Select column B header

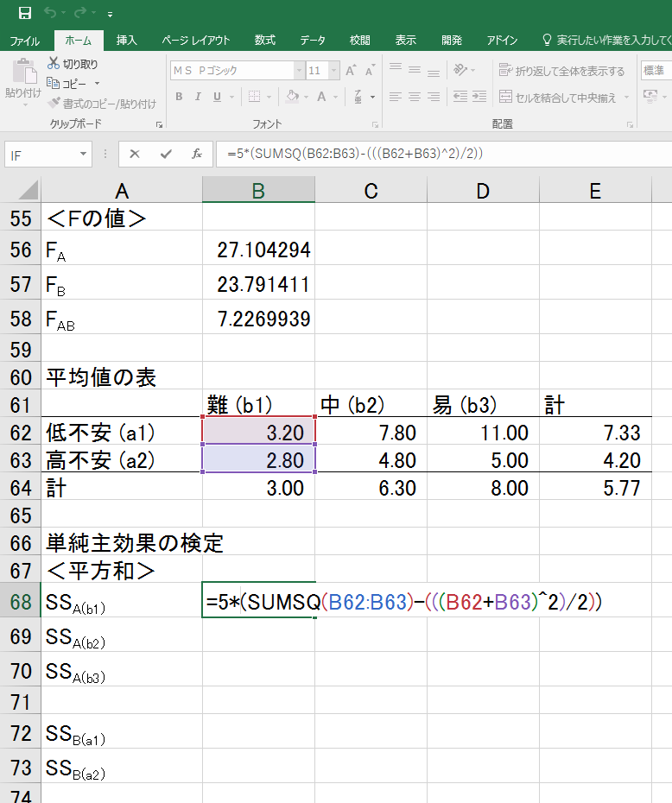258,190
